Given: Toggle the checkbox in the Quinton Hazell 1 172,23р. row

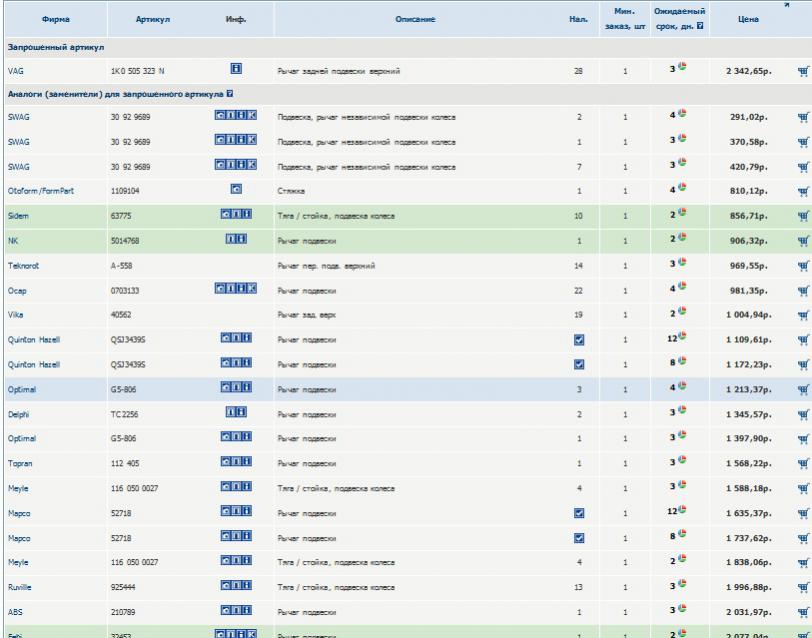Looking at the screenshot, I should [579, 365].
